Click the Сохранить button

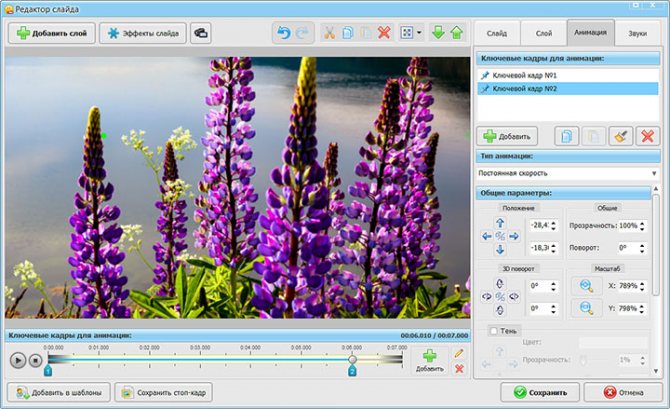(x=540, y=392)
